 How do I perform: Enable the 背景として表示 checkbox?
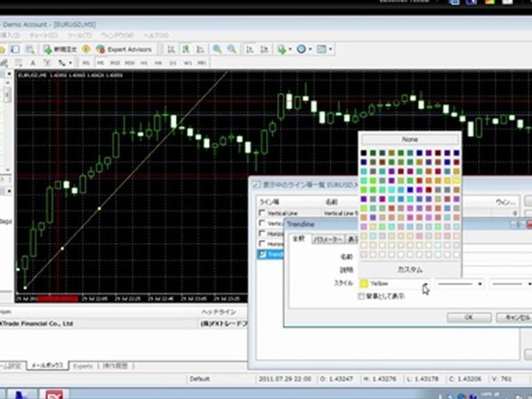point(361,296)
